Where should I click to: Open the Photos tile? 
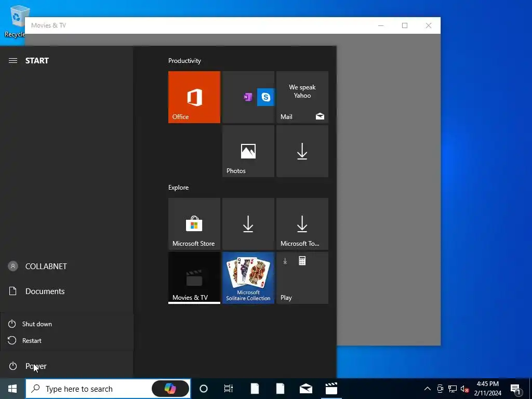[248, 151]
